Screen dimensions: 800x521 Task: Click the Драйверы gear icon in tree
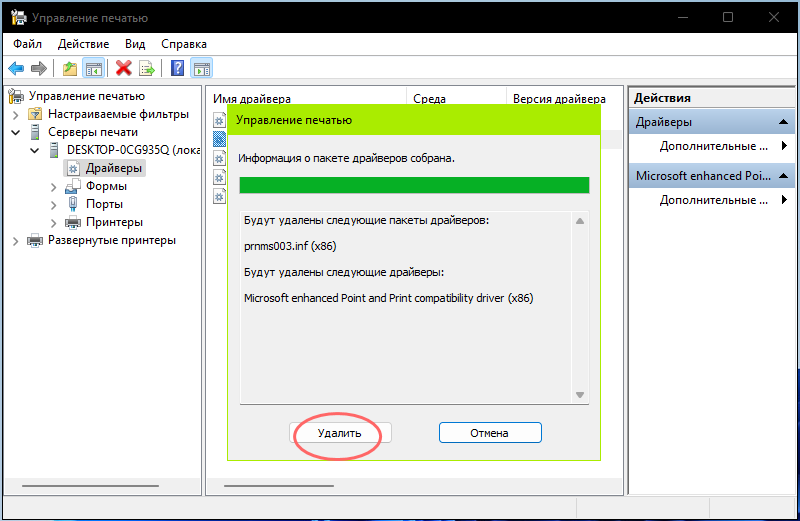(73, 168)
